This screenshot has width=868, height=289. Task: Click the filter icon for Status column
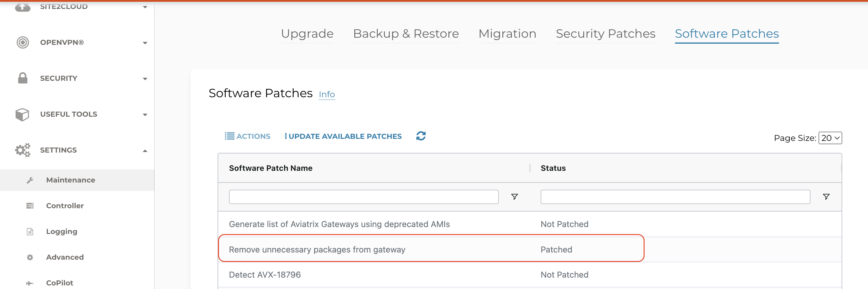826,197
